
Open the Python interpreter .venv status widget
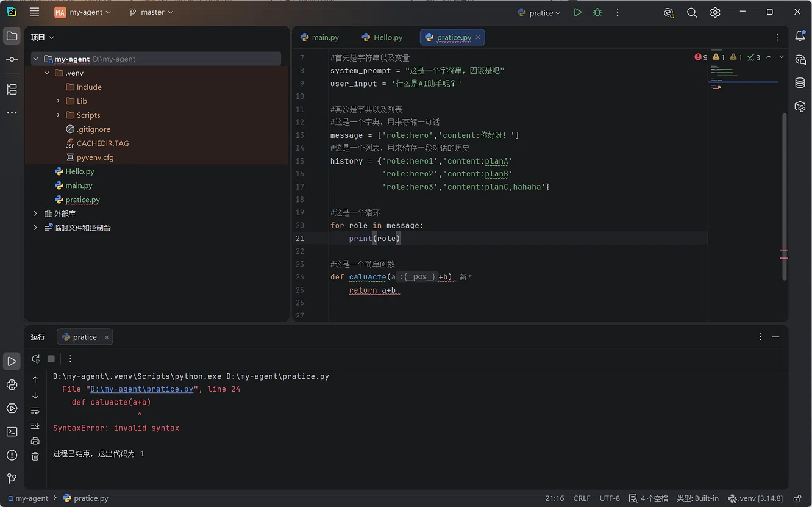[x=755, y=498]
